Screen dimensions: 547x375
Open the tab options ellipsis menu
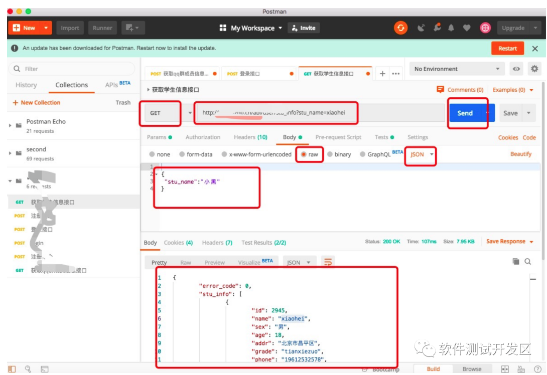[x=396, y=73]
